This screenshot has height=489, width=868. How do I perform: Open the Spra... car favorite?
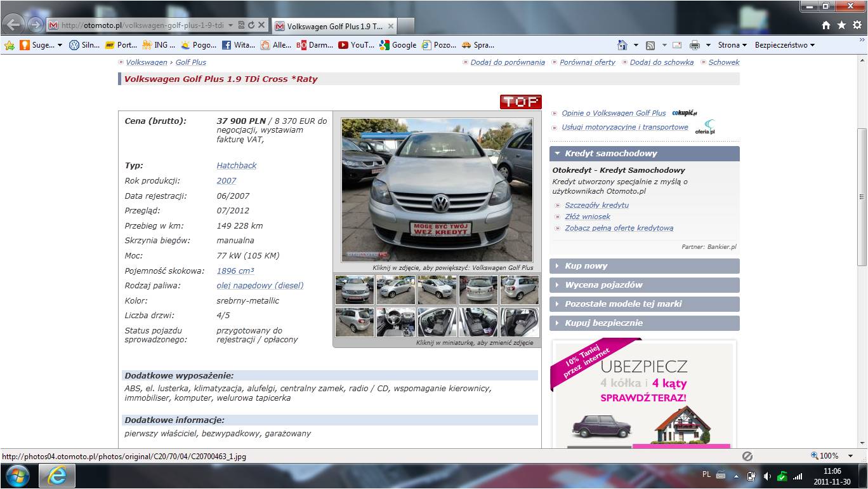pos(478,45)
